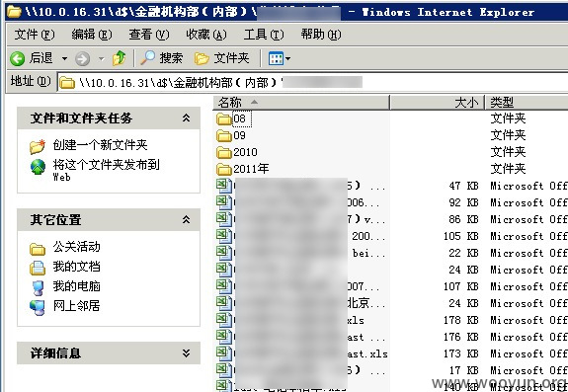Screen dimensions: 568x392
Task: Open the 文件(F) menu
Action: pyautogui.click(x=35, y=35)
